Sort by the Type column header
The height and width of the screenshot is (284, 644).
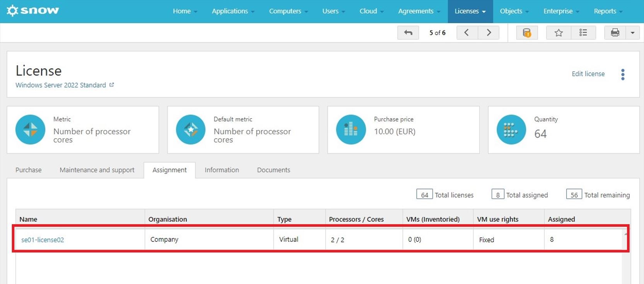pos(300,219)
